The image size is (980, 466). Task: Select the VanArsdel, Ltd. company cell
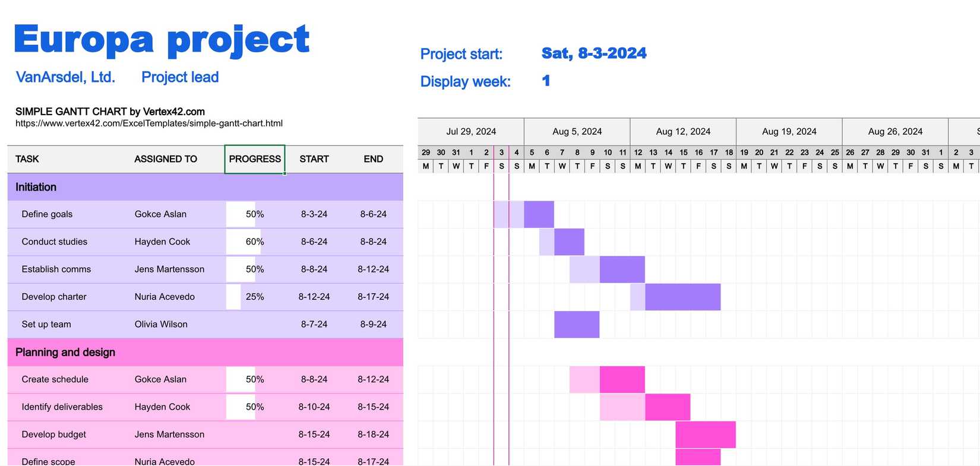tap(65, 77)
